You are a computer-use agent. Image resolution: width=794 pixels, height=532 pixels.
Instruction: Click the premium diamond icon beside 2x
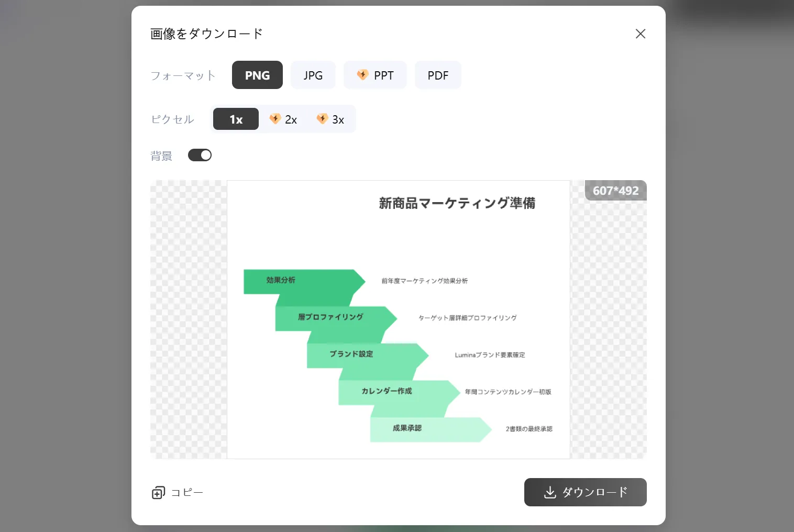[275, 119]
